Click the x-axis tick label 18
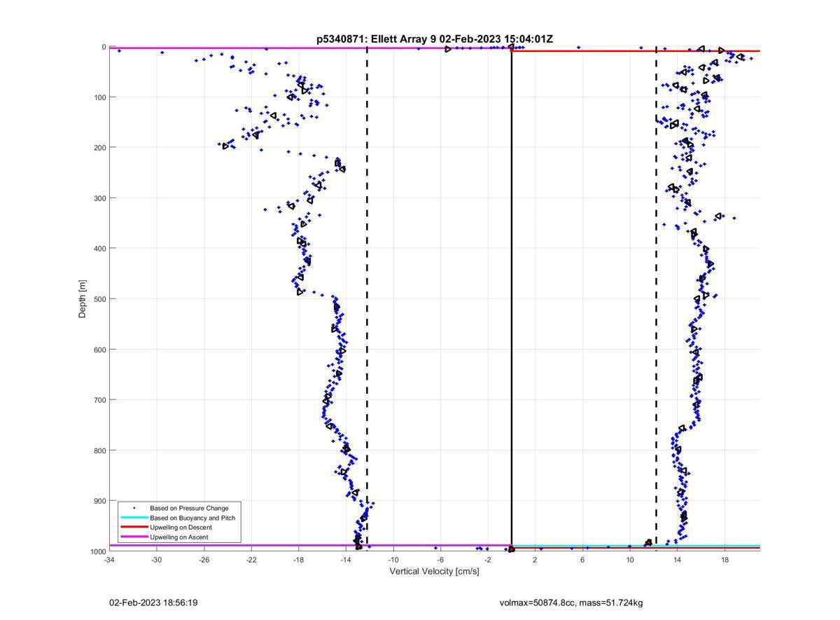Viewport: 840px width, 620px height. point(724,560)
